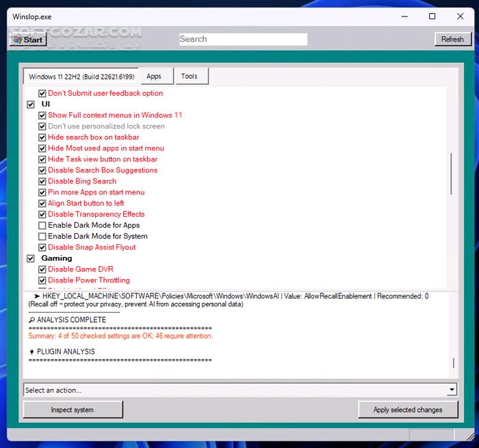The image size is (479, 448).
Task: Click Apply selected changes button
Action: [x=407, y=410]
